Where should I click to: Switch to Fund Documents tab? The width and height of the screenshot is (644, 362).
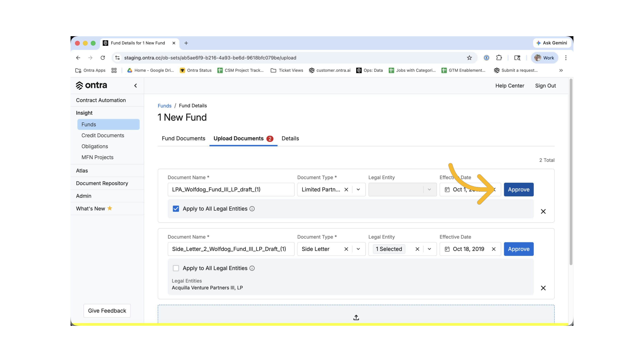point(183,138)
